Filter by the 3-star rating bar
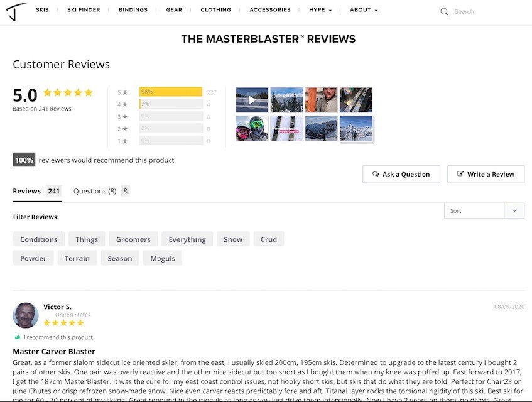Screen dimensions: 532x402 (x=171, y=116)
